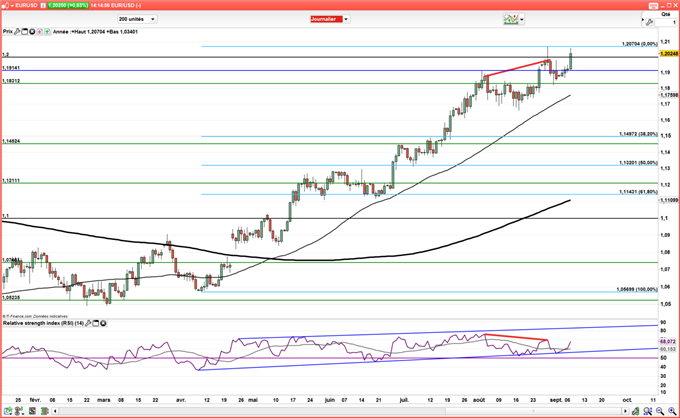Click the RSI value label 68,072
Image resolution: width=680 pixels, height=418 pixels.
point(668,342)
